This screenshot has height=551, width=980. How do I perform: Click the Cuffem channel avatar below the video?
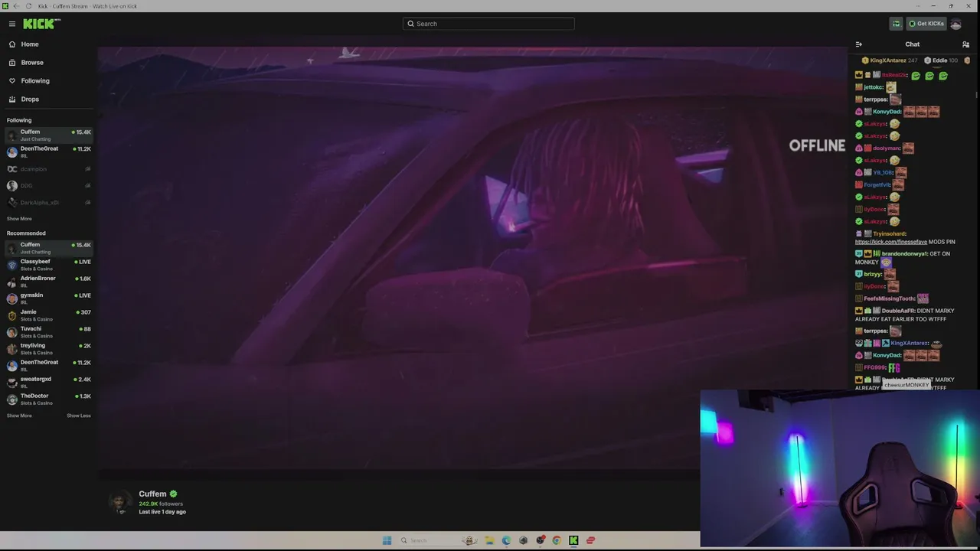(119, 502)
